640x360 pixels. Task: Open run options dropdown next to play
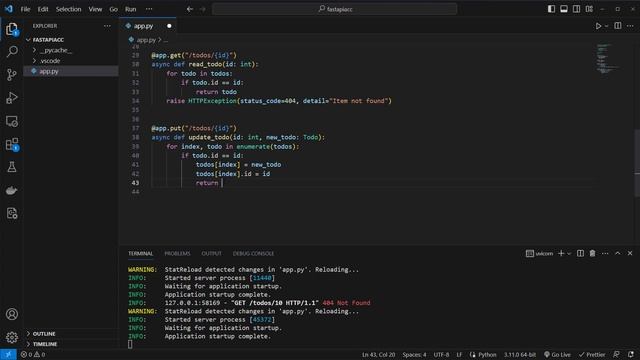click(607, 26)
